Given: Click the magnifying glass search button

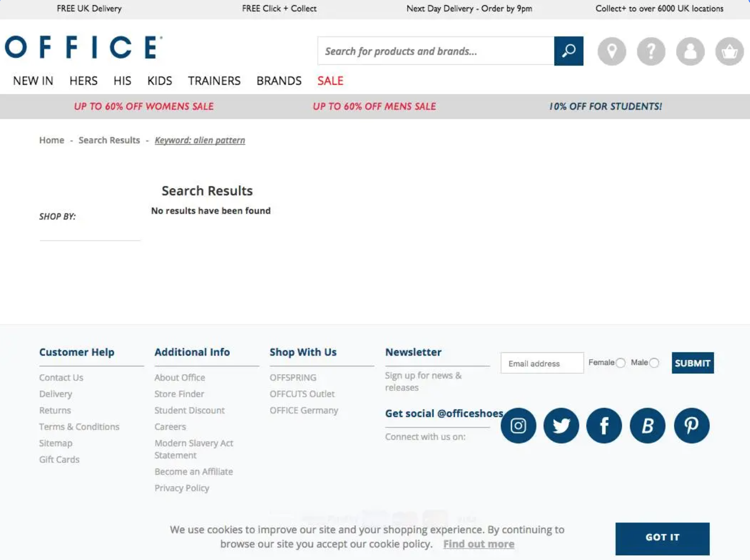Looking at the screenshot, I should tap(568, 51).
